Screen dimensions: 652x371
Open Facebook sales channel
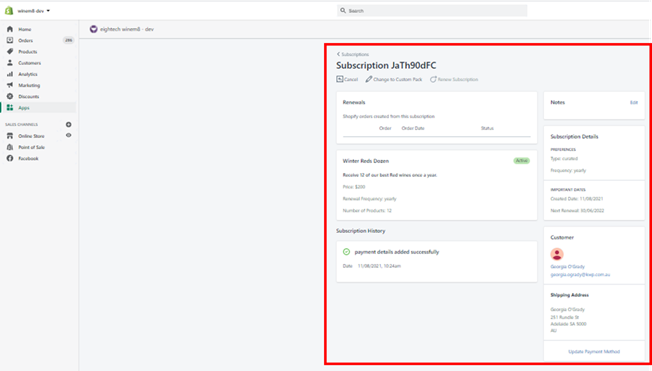pos(28,158)
